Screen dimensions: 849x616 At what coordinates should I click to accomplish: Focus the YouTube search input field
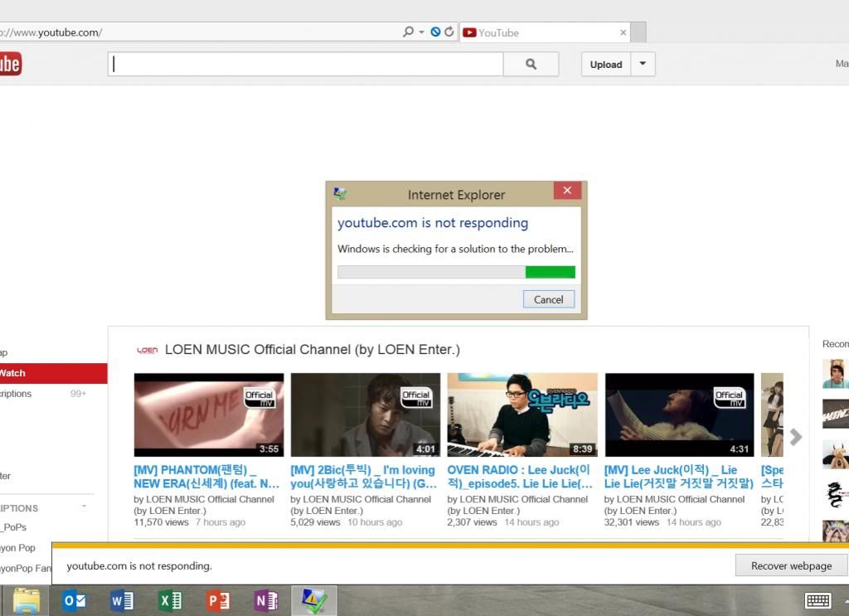[305, 65]
